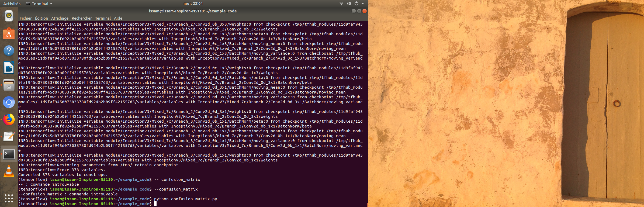Launch LibreOffice Writer from the dock
Viewport: 644px width, 207px height.
[9, 68]
